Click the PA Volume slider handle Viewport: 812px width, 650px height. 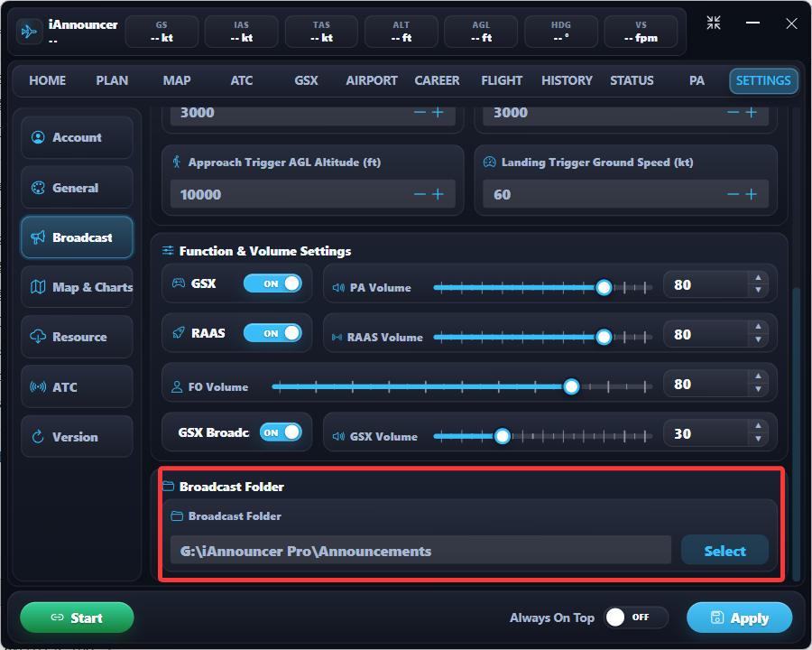click(604, 287)
